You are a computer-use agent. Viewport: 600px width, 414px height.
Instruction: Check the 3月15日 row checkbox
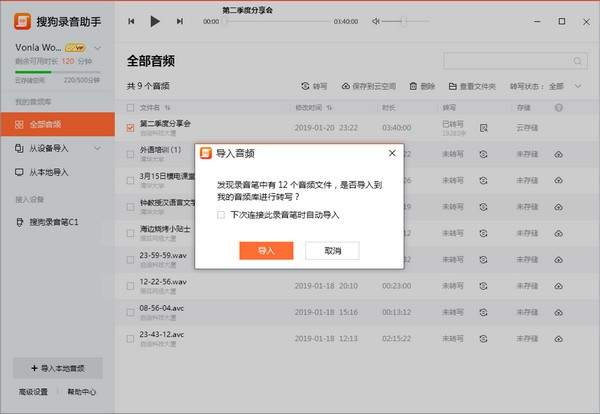point(130,180)
